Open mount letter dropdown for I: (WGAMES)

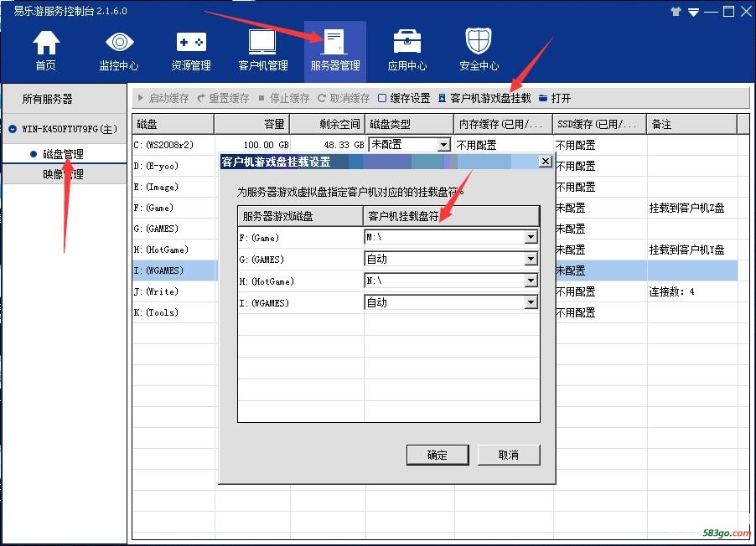(531, 302)
